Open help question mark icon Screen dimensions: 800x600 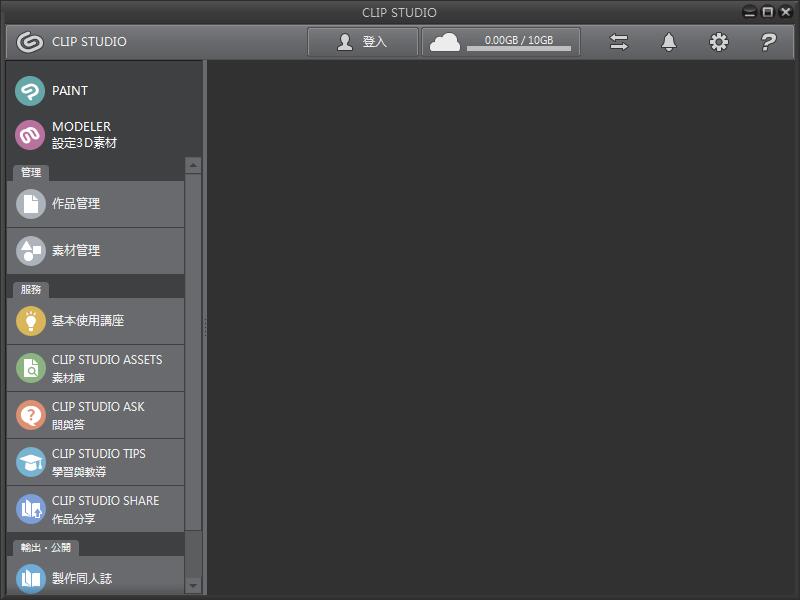click(x=768, y=42)
